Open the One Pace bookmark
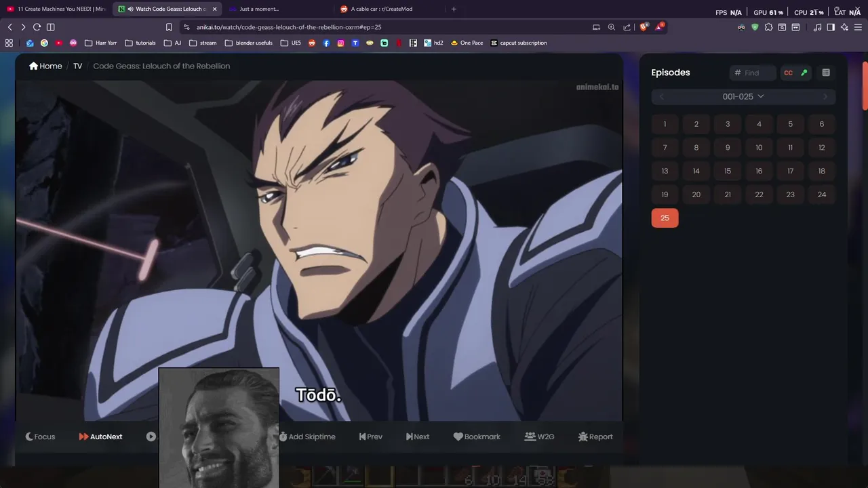The image size is (868, 488). click(467, 43)
